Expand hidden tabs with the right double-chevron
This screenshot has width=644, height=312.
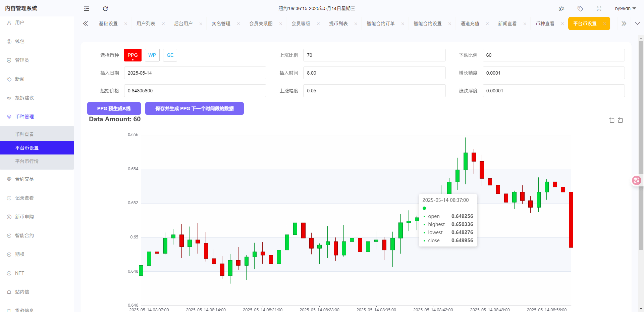click(x=624, y=24)
